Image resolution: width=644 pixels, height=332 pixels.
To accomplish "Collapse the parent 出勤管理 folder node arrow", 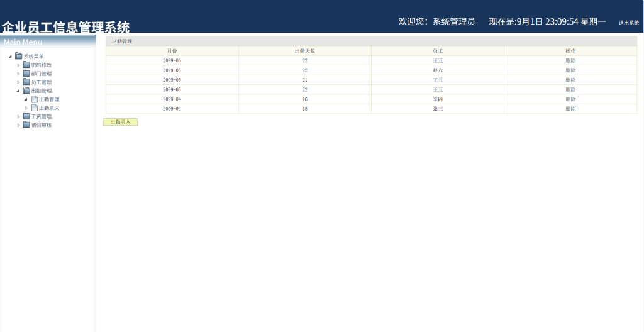I will pyautogui.click(x=18, y=91).
